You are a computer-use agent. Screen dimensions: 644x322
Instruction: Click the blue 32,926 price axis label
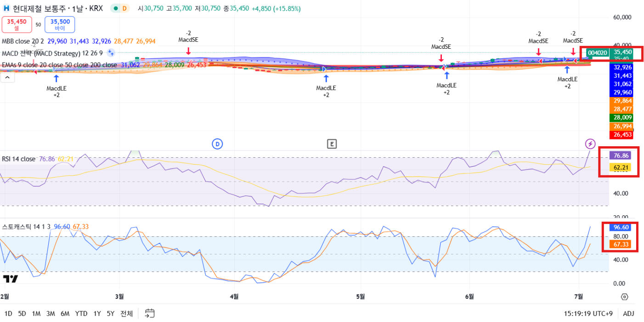pyautogui.click(x=621, y=67)
